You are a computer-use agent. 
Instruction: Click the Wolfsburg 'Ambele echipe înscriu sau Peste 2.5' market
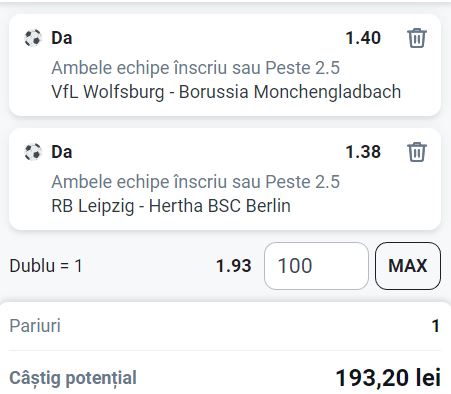(x=196, y=68)
